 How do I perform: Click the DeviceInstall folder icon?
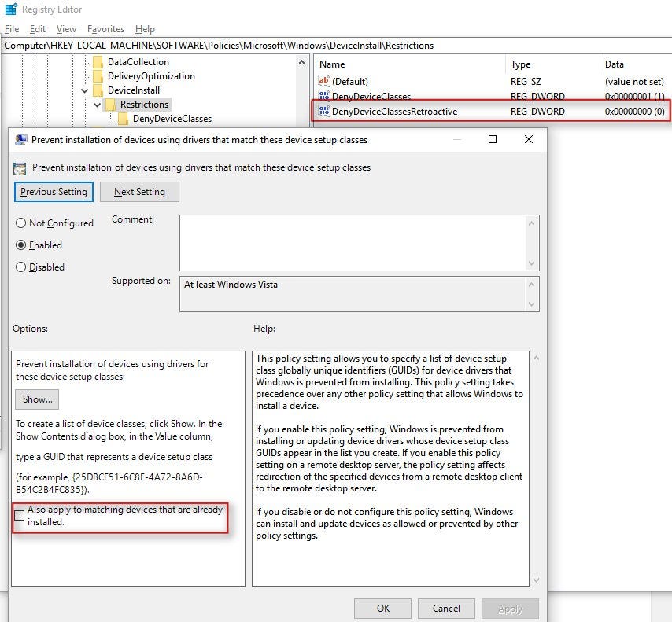point(98,90)
